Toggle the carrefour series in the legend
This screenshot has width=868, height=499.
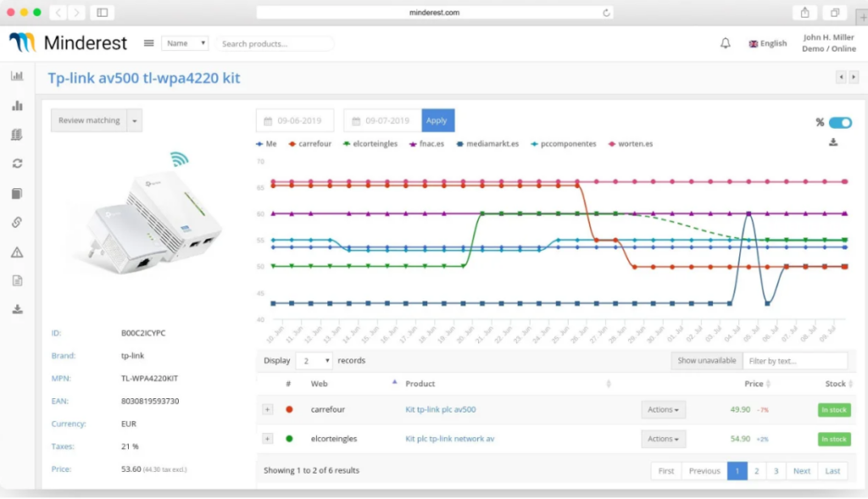point(310,144)
